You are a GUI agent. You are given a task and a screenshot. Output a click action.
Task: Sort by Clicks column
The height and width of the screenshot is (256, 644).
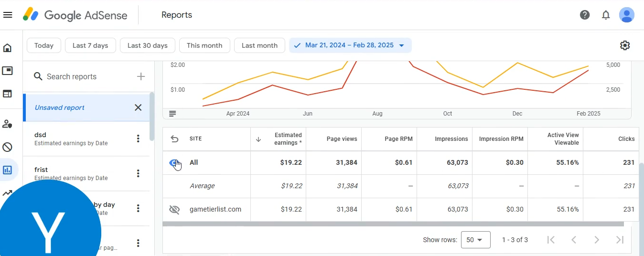[626, 139]
